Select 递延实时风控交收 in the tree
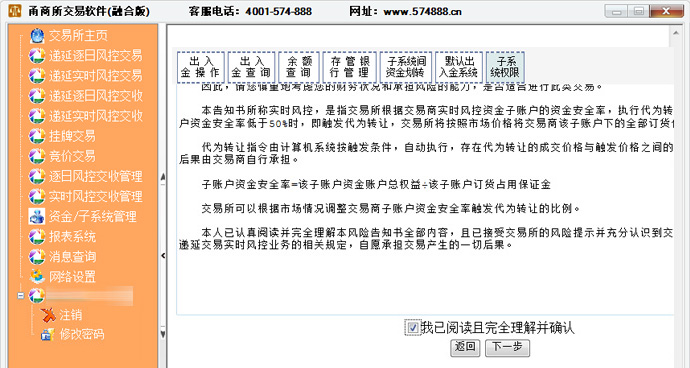The width and height of the screenshot is (690, 368). pos(95,116)
